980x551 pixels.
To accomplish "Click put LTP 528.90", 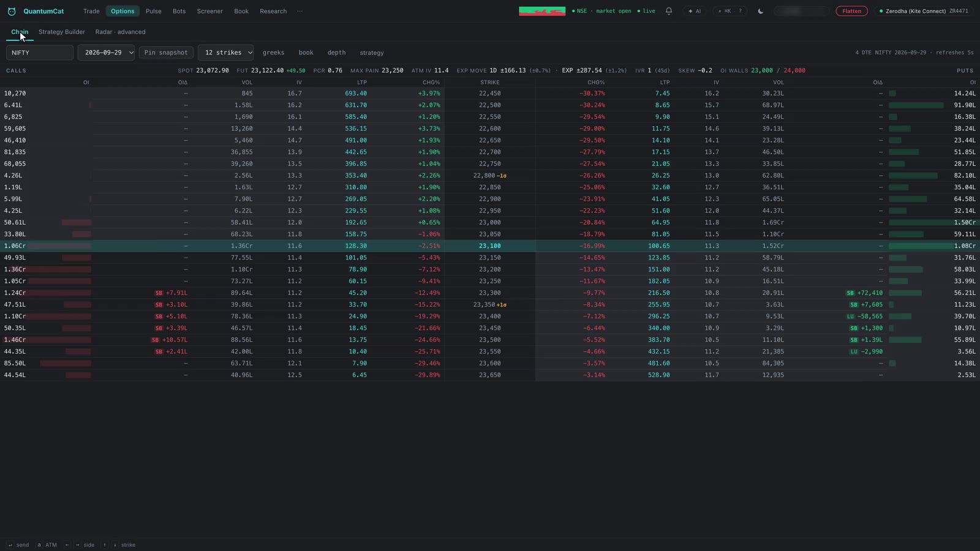I will click(659, 375).
